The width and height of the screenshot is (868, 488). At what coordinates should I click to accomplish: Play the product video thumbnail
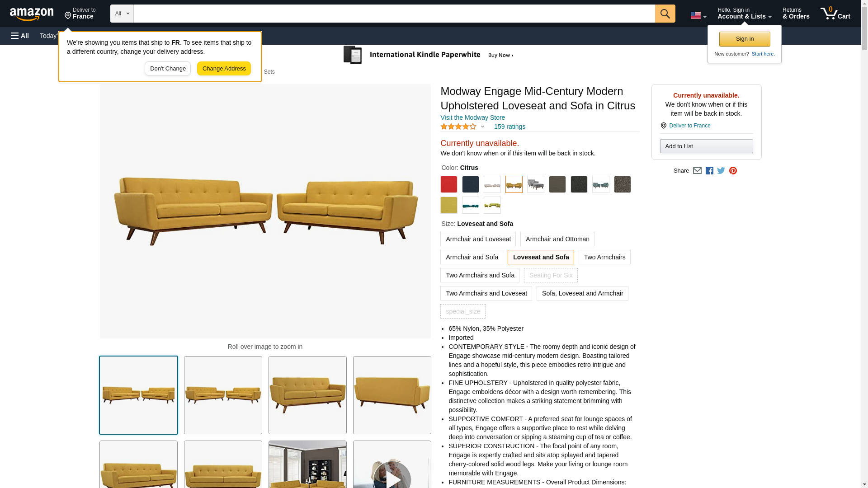(392, 465)
